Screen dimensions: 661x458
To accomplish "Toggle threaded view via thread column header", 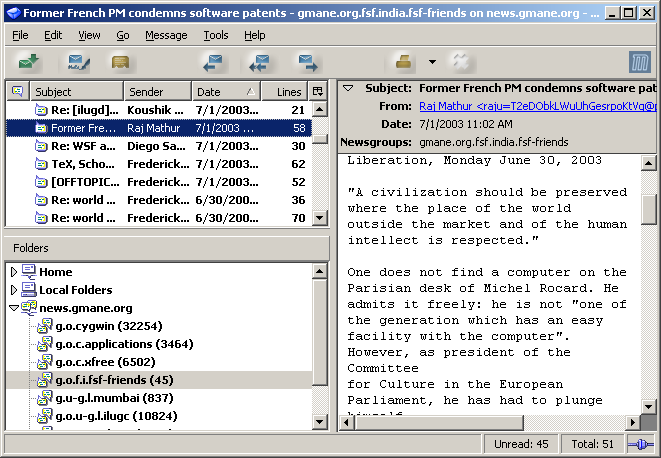I will [17, 91].
